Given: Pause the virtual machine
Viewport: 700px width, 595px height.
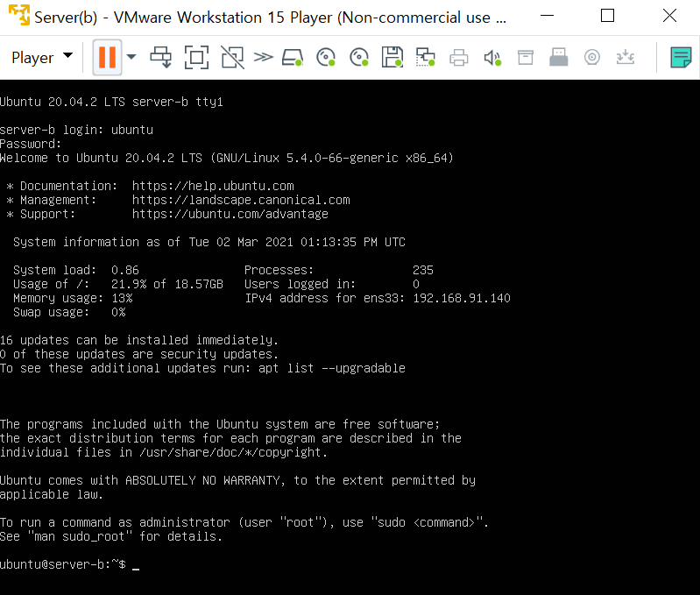Looking at the screenshot, I should pos(107,57).
